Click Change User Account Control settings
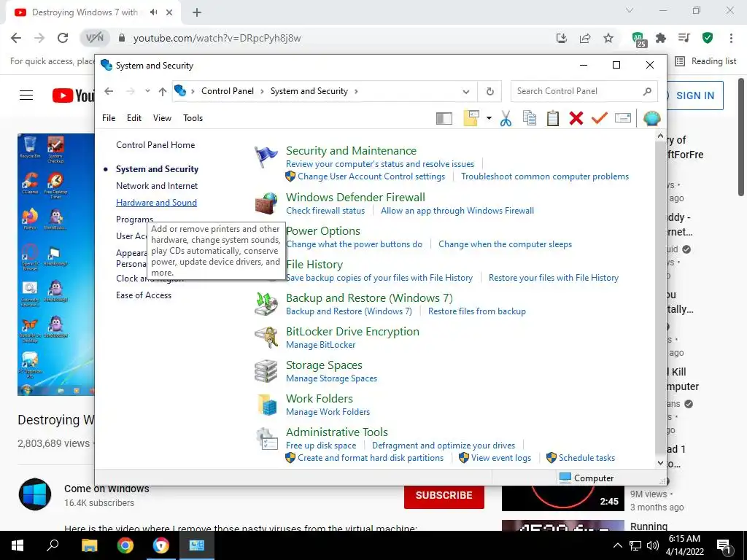This screenshot has width=747, height=560. coord(371,176)
